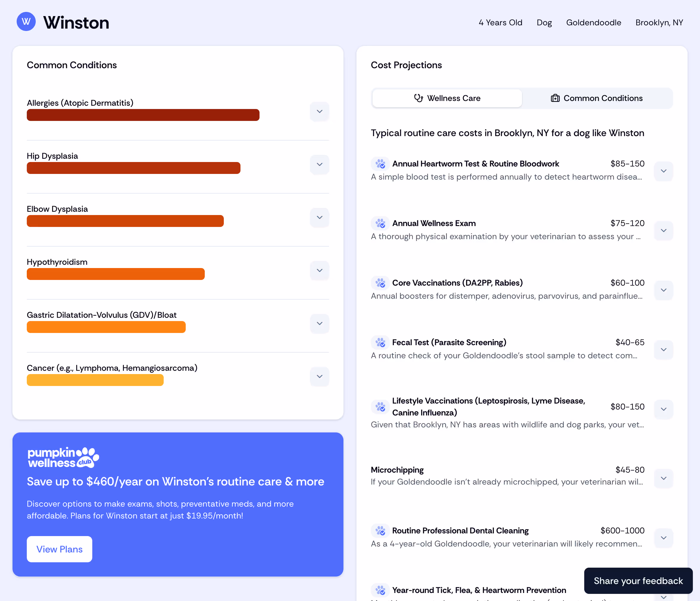Viewport: 700px width, 601px height.
Task: Expand the Allergies (Atopic Dermatitis) details
Action: pos(319,112)
